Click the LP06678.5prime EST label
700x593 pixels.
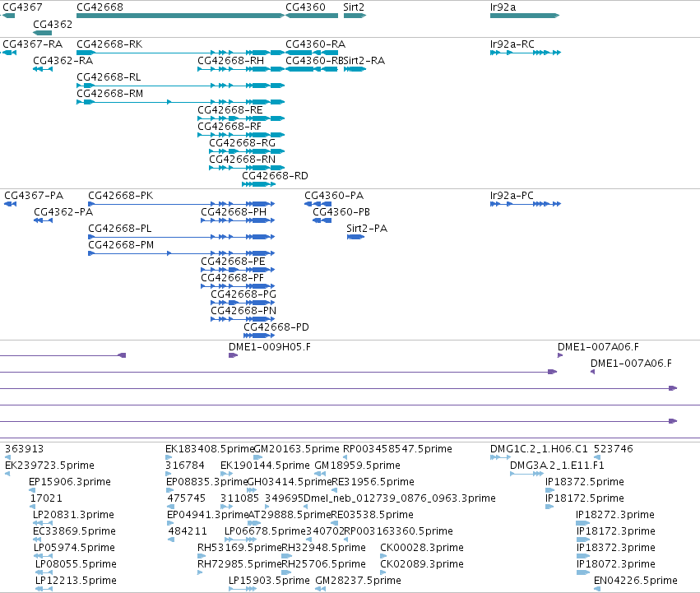tap(265, 531)
